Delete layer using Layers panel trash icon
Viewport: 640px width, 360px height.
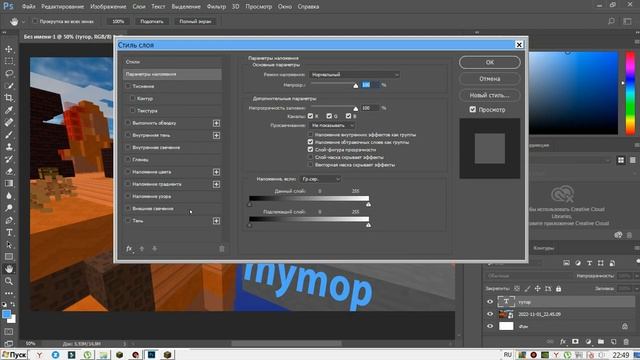tap(626, 341)
